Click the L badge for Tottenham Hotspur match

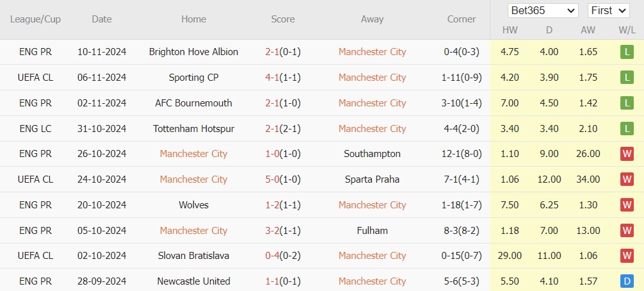tap(625, 129)
